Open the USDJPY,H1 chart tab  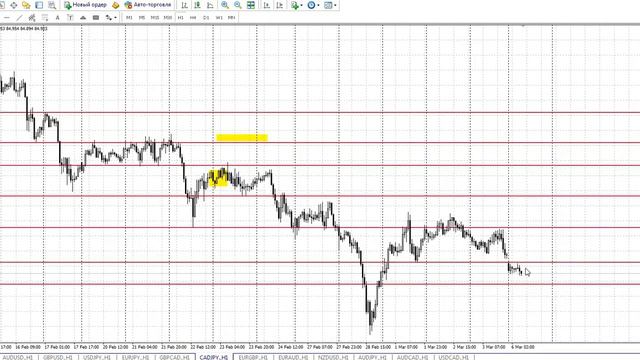97,357
